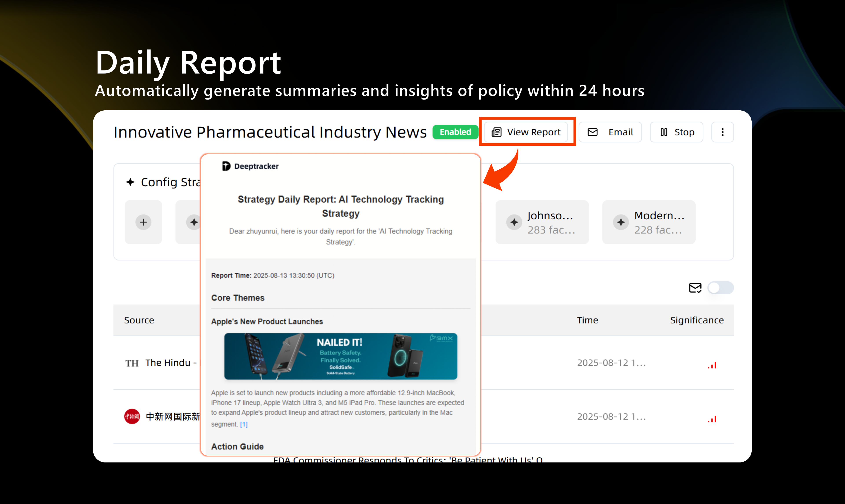Viewport: 845px width, 504px height.
Task: Click the Email button
Action: click(610, 132)
